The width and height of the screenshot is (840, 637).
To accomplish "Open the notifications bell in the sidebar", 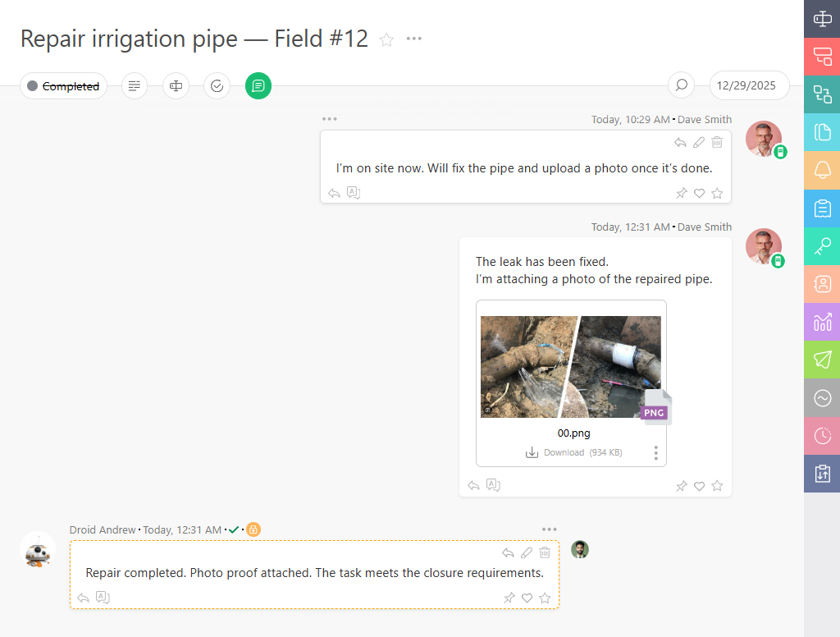I will tap(822, 170).
